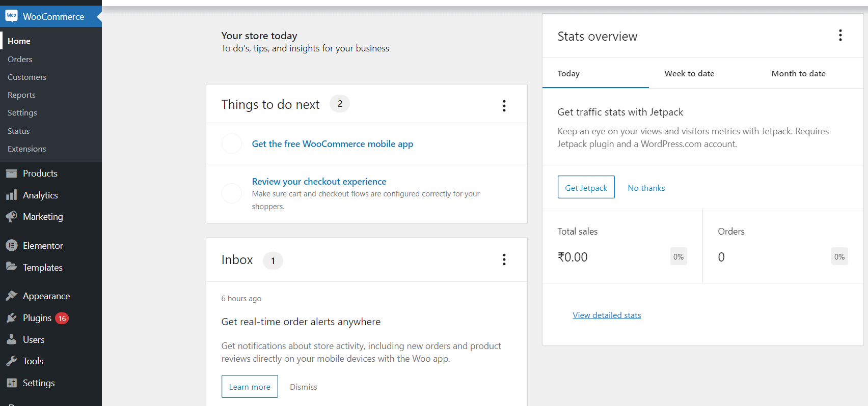The height and width of the screenshot is (406, 868).
Task: Click the Plugins update count badge 16
Action: [62, 318]
